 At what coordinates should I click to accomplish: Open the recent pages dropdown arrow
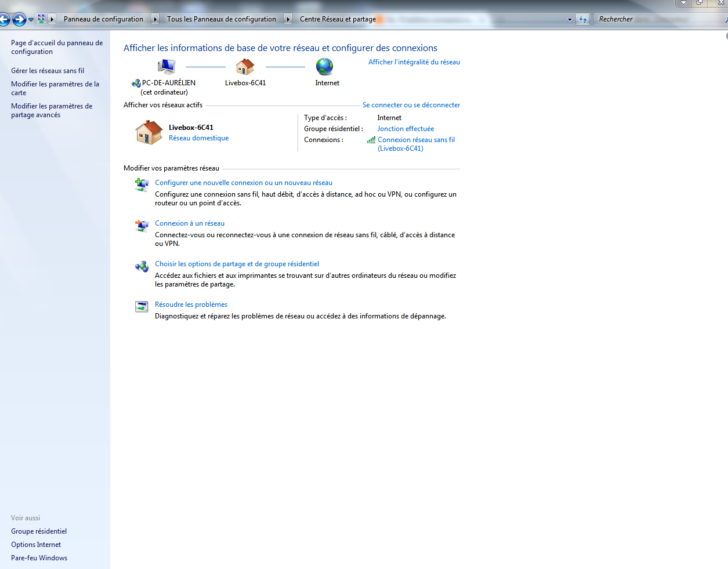point(31,20)
